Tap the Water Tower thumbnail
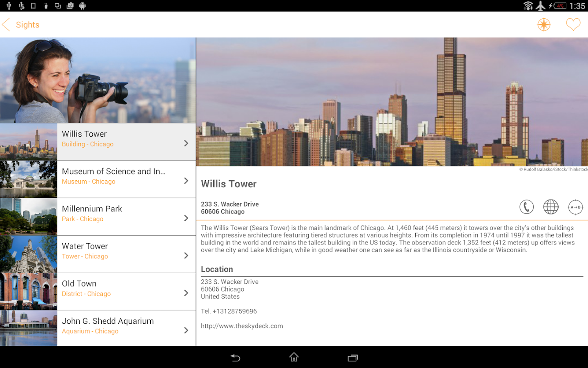 pos(29,254)
